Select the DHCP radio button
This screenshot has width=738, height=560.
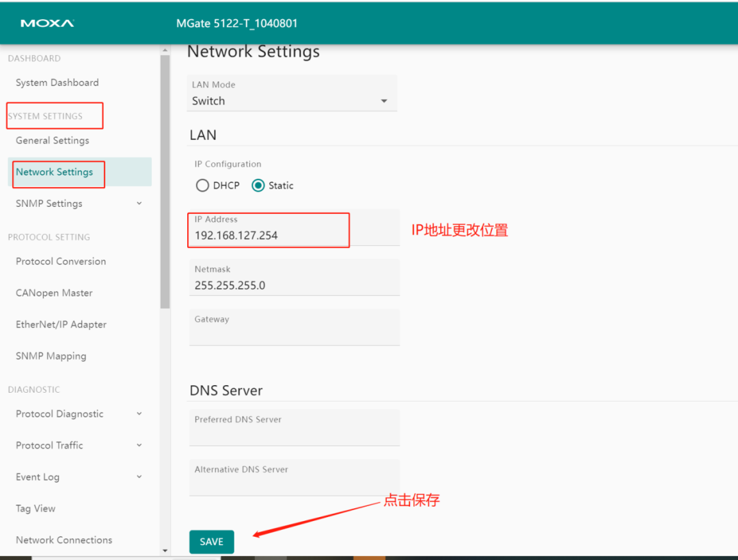click(202, 185)
